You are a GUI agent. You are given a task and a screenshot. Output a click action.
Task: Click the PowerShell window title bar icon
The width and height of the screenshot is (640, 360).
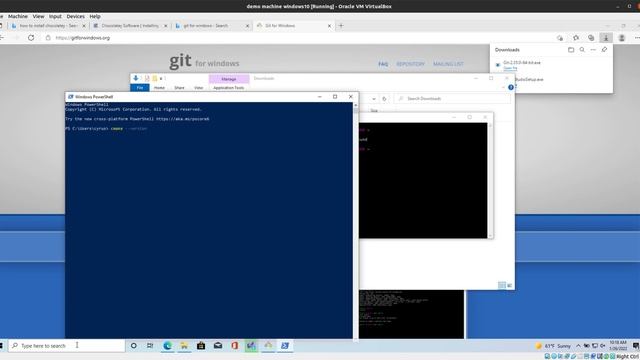[71, 97]
